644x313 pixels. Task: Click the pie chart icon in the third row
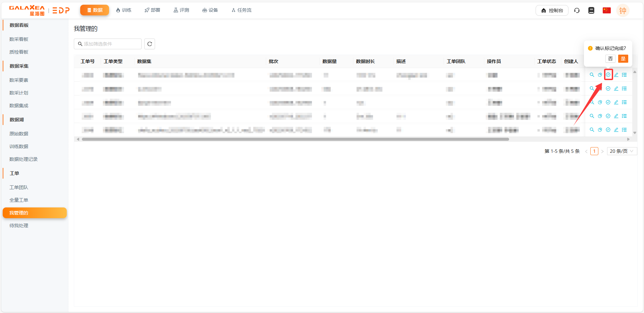pos(600,102)
